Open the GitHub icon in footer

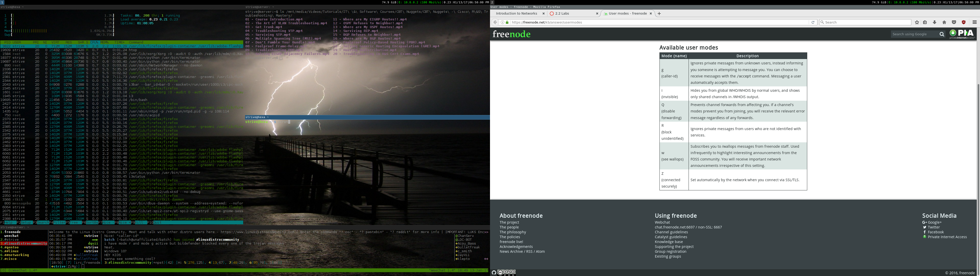494,273
